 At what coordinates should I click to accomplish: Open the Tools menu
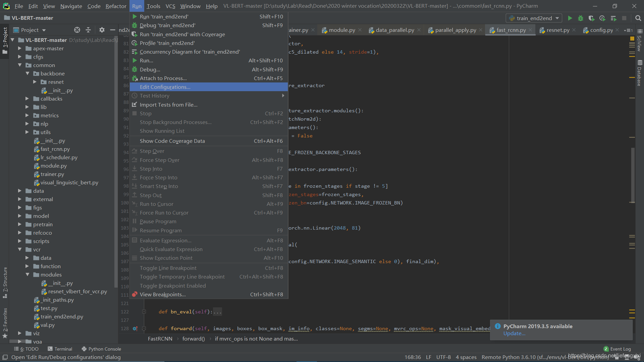[x=153, y=6]
